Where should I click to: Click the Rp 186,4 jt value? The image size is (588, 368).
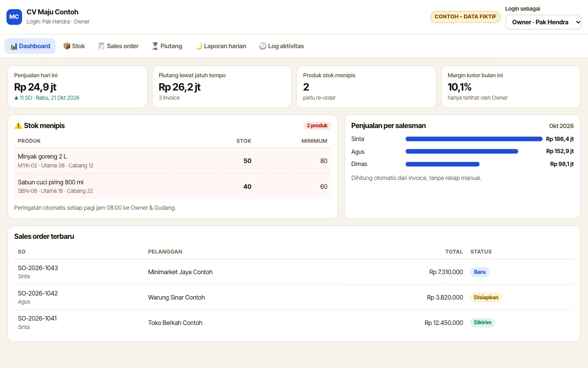560,139
